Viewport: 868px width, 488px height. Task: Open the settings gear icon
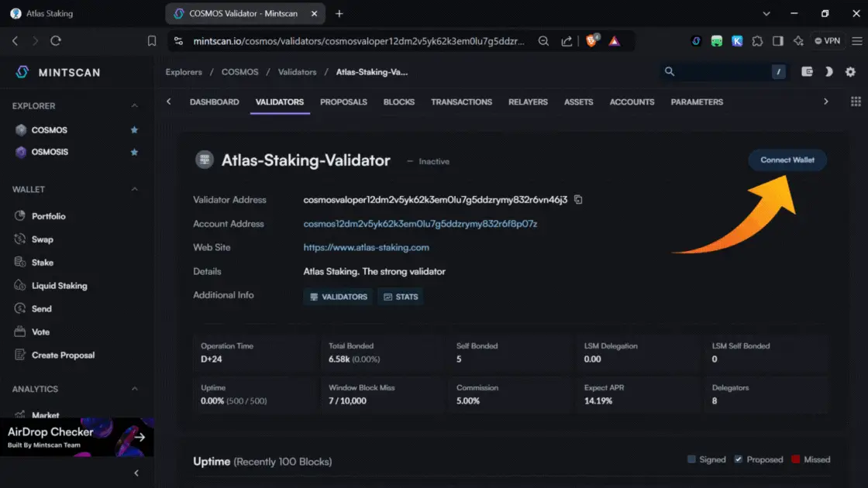click(x=850, y=72)
